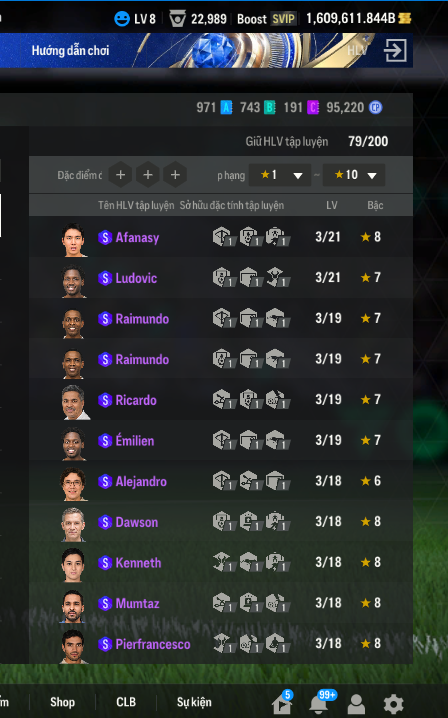Expand the minimum star rank dropdown
Image resolution: width=448 pixels, height=718 pixels.
point(280,175)
